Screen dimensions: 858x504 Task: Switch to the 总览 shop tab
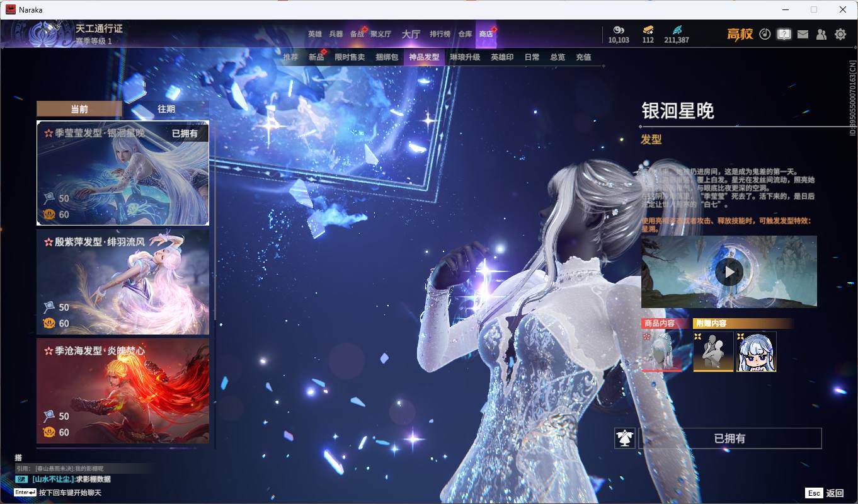point(558,57)
